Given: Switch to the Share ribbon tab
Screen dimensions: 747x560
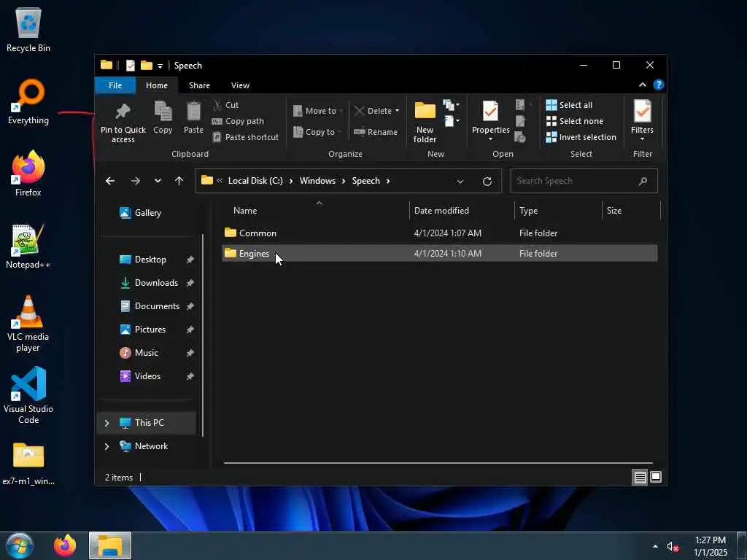Looking at the screenshot, I should tap(199, 85).
